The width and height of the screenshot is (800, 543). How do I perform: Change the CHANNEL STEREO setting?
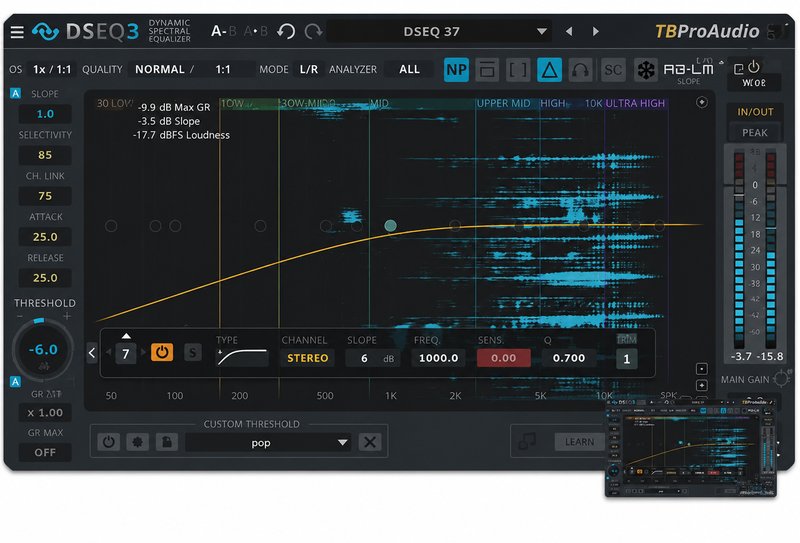(308, 358)
